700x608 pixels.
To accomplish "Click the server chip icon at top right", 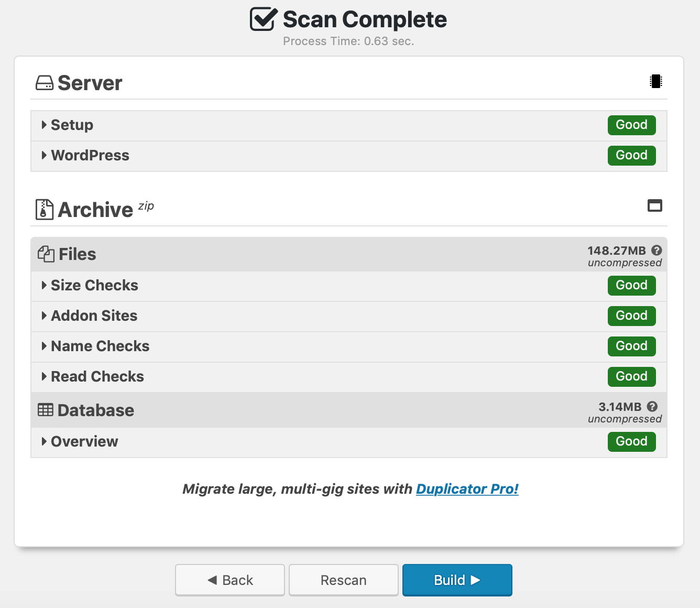I will coord(655,81).
